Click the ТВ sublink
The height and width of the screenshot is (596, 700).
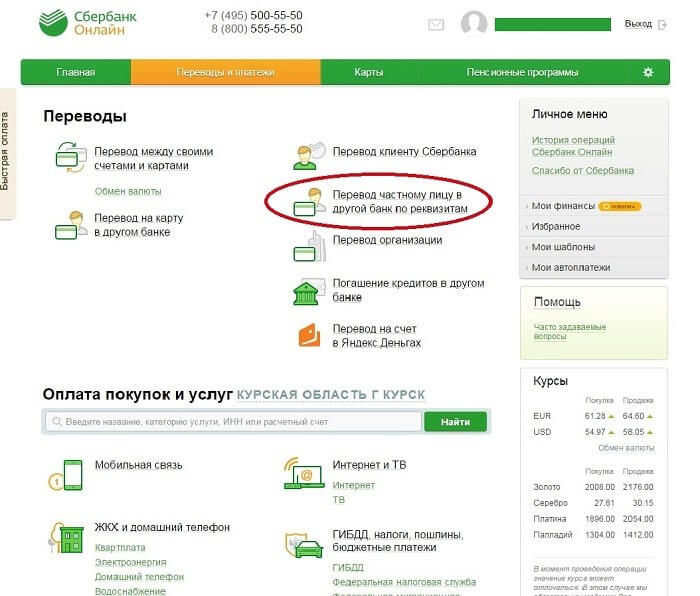point(339,500)
